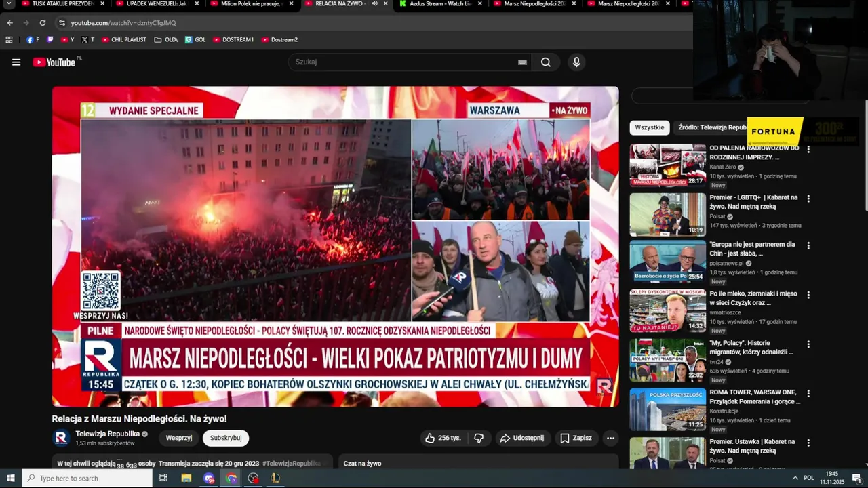868x488 pixels.
Task: Open File Explorer from taskbar
Action: pos(186,478)
